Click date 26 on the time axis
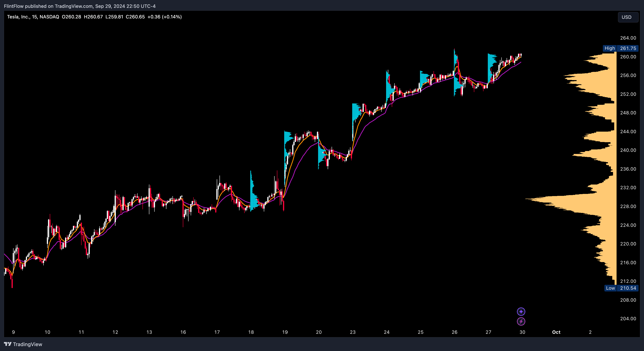The image size is (644, 351). pyautogui.click(x=454, y=332)
